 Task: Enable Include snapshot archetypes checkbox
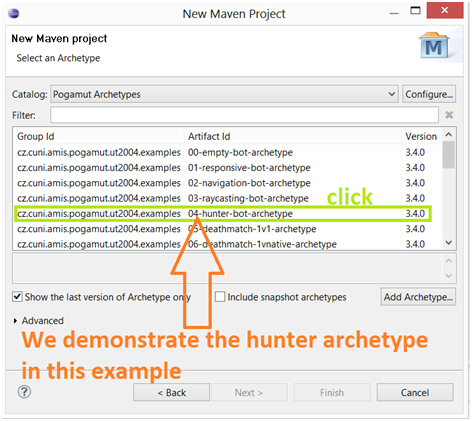tap(220, 296)
